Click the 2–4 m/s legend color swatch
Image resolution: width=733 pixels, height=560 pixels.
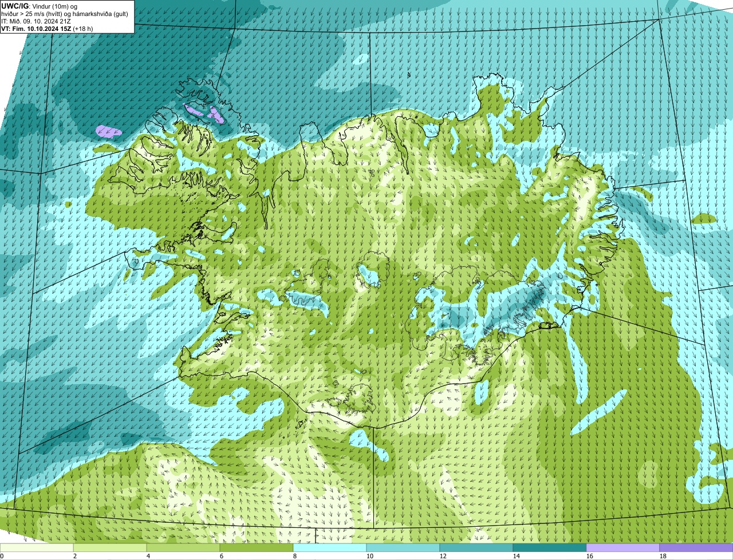point(110,548)
